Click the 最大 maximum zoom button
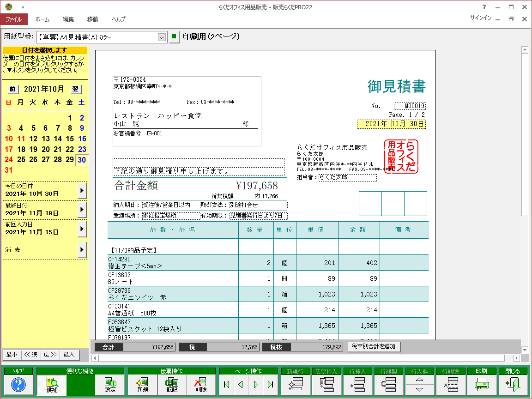The image size is (532, 399). tap(69, 355)
